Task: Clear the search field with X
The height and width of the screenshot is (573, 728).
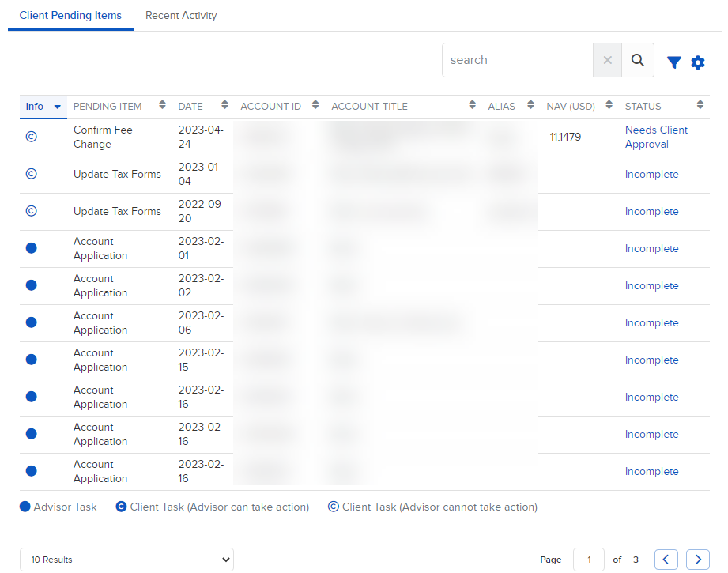Action: (608, 60)
